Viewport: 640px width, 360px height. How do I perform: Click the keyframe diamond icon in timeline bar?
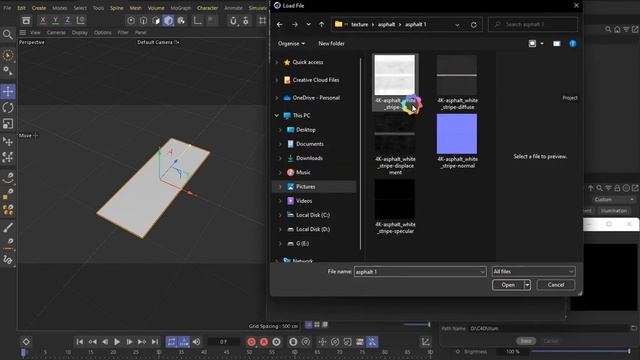click(26, 342)
